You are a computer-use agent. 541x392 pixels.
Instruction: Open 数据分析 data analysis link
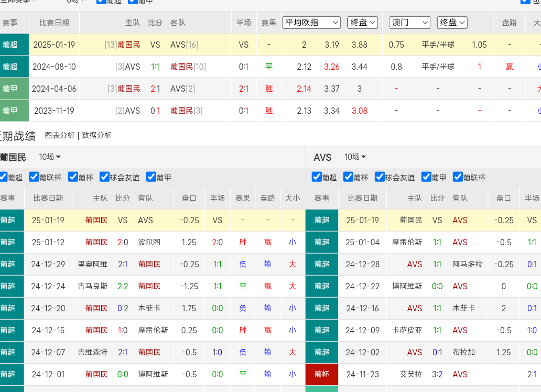click(x=96, y=135)
